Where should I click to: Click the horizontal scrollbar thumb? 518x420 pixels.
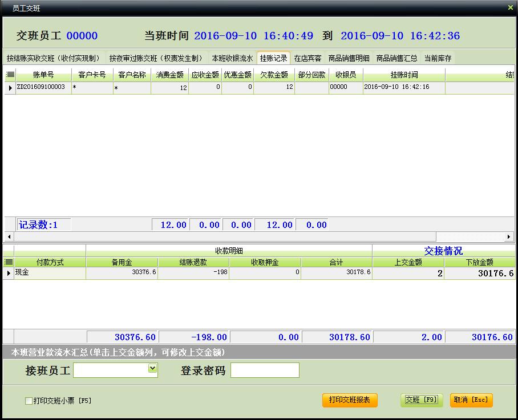click(225, 236)
